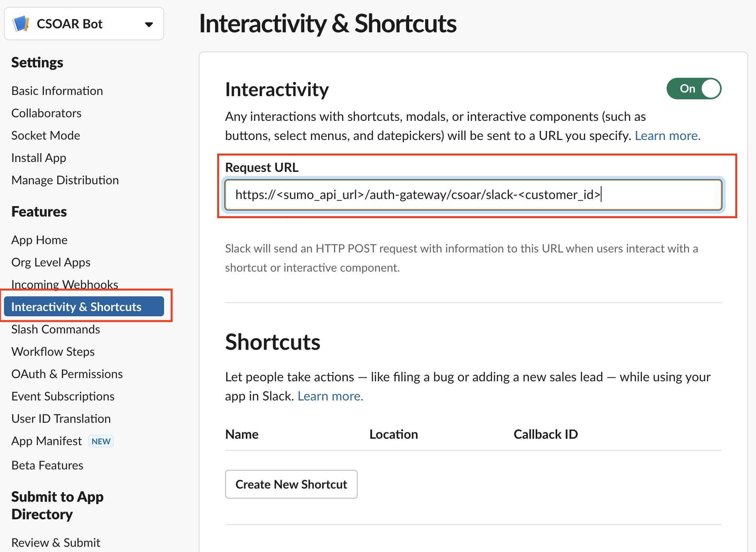756x552 pixels.
Task: Open Review & Submit page
Action: coord(55,542)
